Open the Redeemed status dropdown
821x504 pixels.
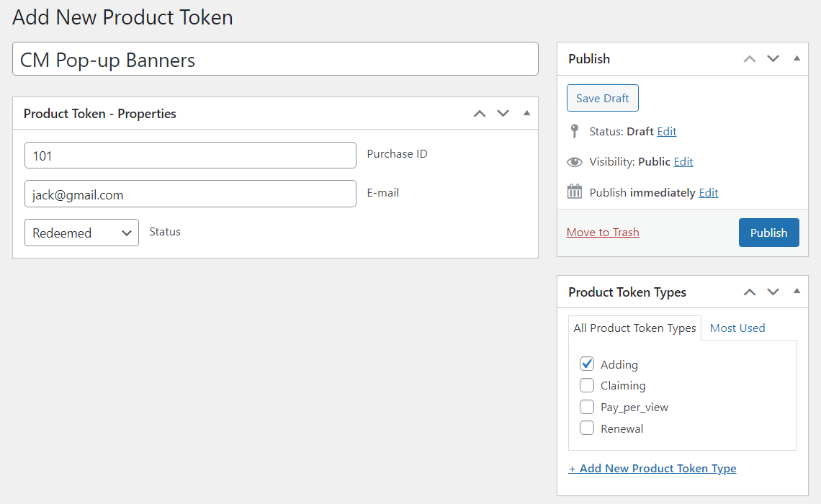[x=81, y=233]
